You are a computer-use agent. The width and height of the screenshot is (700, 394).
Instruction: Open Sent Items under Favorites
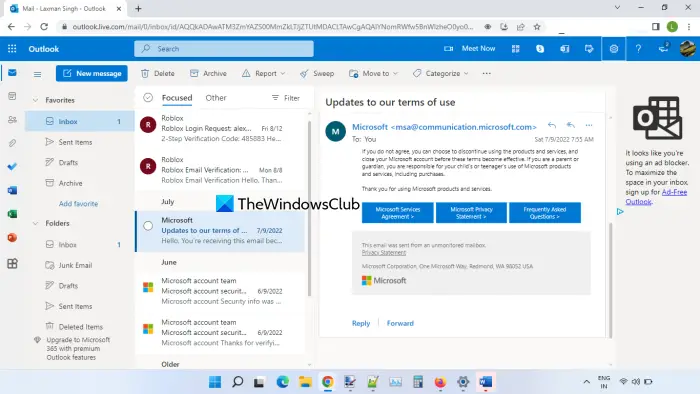click(x=80, y=142)
